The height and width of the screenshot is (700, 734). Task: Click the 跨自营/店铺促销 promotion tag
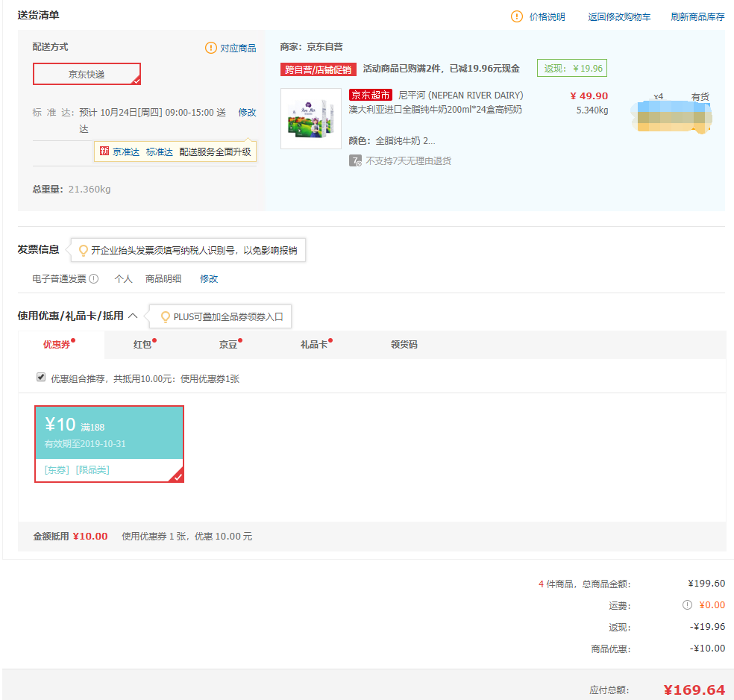(x=319, y=69)
